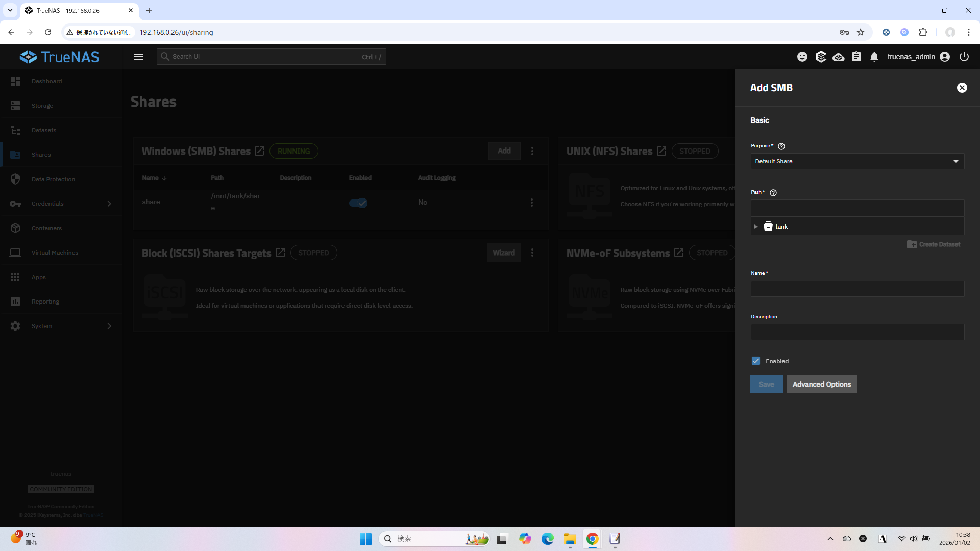
Task: Toggle the sidebar hamburger menu
Action: click(138, 57)
